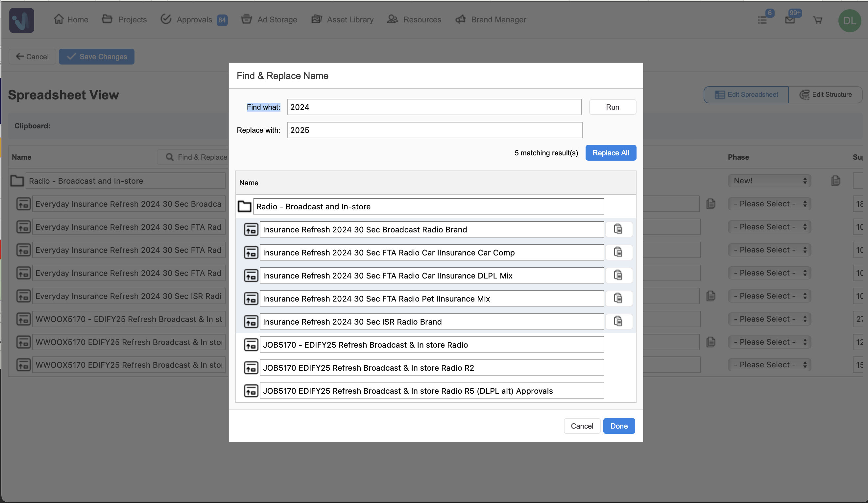Click the app logo in top left

21,20
